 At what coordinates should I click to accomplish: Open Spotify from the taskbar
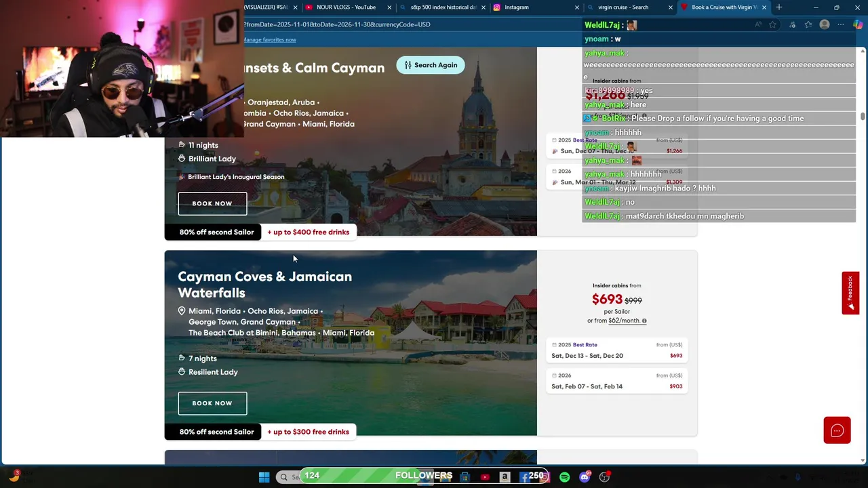pyautogui.click(x=565, y=477)
